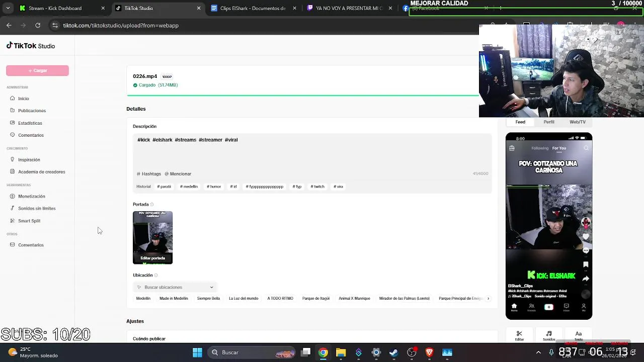Viewport: 644px width, 362px height.
Task: Select Medellin location chip
Action: (x=143, y=299)
